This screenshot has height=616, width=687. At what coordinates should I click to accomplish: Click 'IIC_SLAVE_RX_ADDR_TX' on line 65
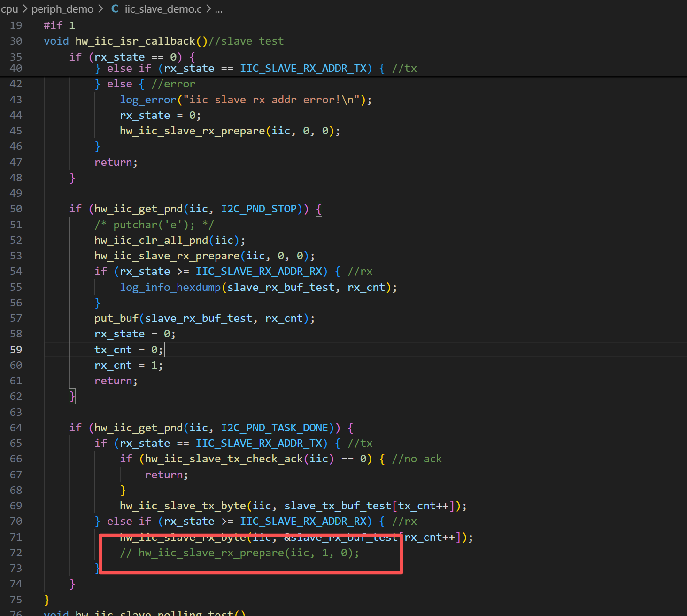[259, 443]
